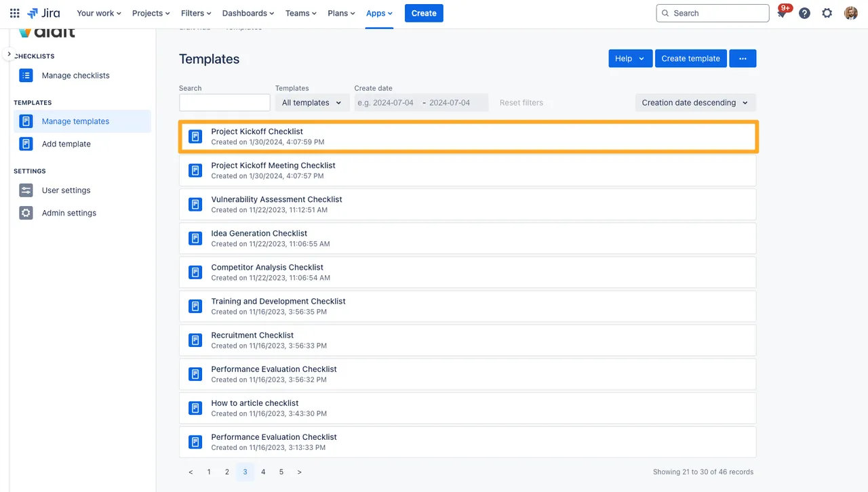Open the Dashboards menu
868x492 pixels.
[248, 13]
